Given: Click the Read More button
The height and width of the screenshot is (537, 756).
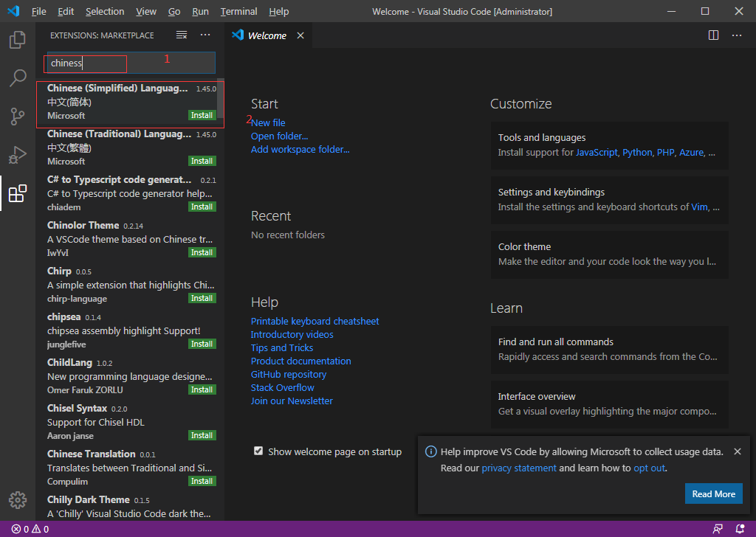Looking at the screenshot, I should [x=714, y=493].
